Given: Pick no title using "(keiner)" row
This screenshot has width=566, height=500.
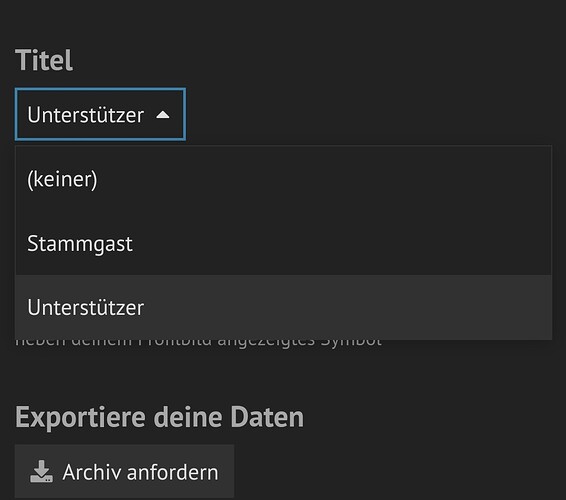Looking at the screenshot, I should point(283,179).
